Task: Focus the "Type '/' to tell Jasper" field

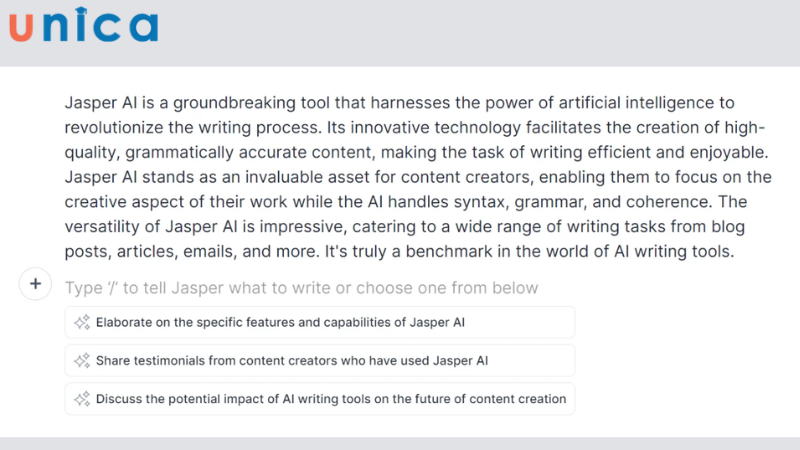Action: tap(302, 288)
